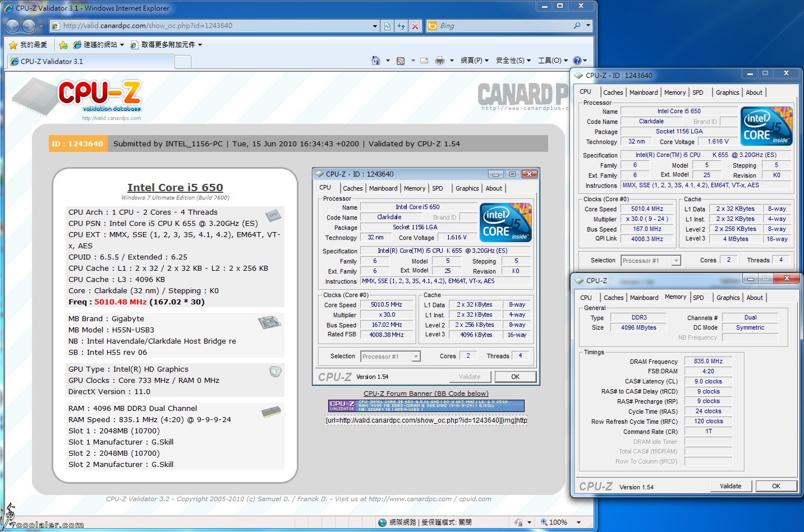Click the 5010.48 MHz frequency text
This screenshot has height=532, width=804.
click(x=120, y=302)
